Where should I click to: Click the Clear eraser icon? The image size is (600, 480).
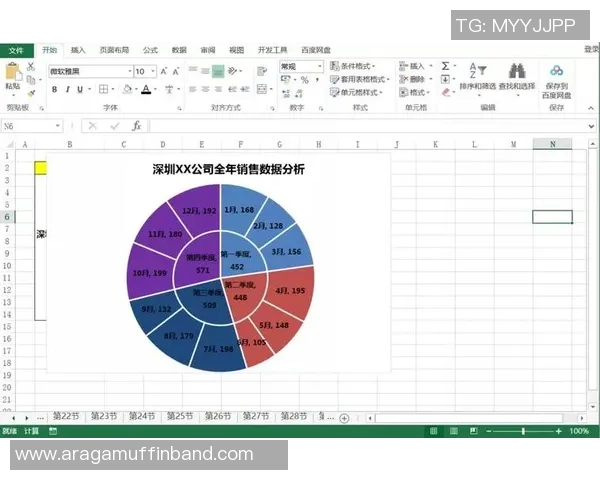tap(445, 92)
